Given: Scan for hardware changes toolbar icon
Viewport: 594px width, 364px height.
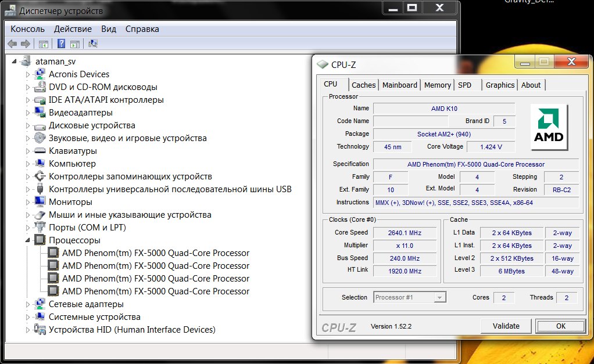Looking at the screenshot, I should 93,44.
